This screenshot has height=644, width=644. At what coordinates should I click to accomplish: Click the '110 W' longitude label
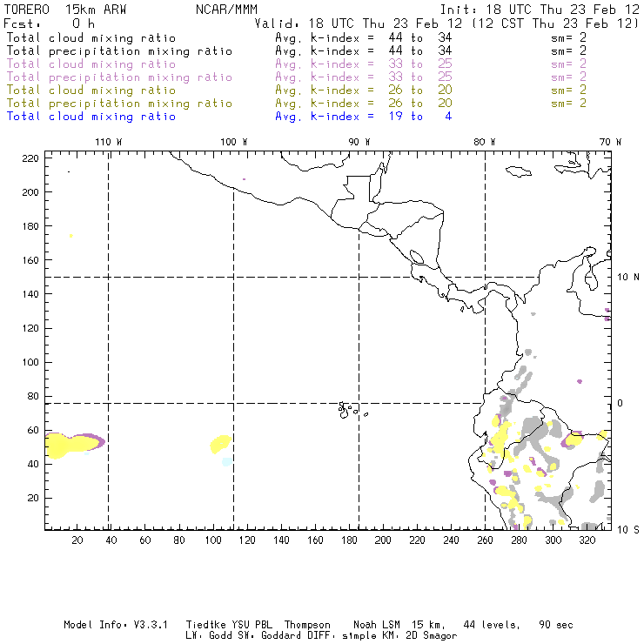(109, 142)
